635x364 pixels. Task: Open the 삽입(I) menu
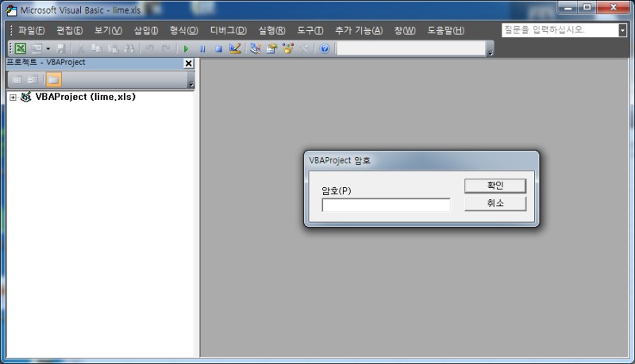coord(146,30)
